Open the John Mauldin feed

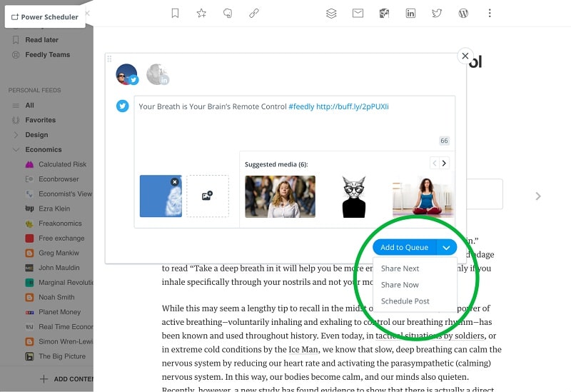coord(59,268)
